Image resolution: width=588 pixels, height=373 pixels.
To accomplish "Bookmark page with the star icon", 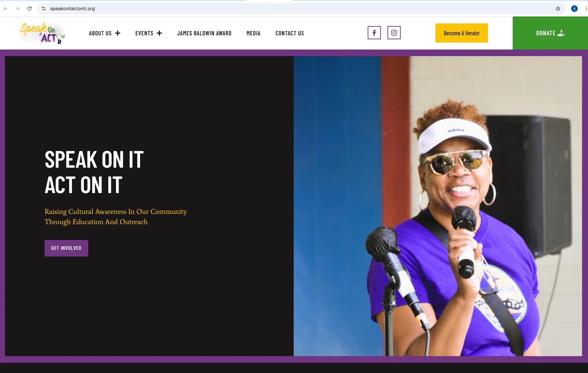I will 558,9.
